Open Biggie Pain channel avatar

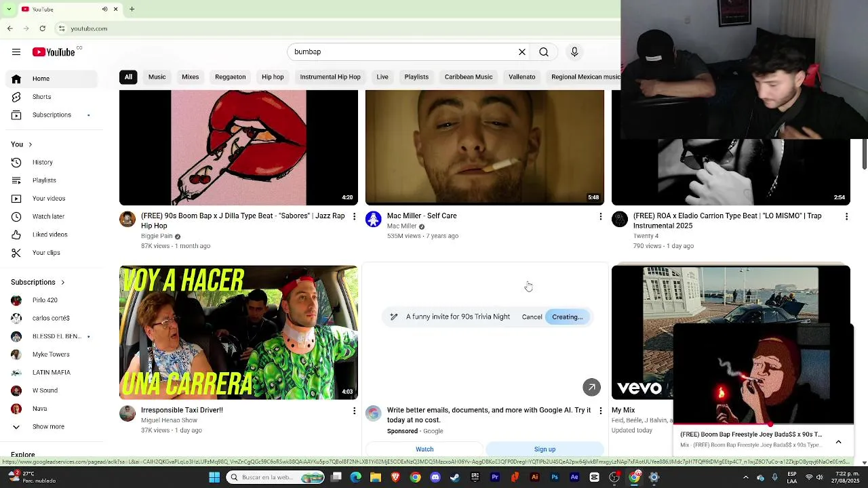coord(127,219)
